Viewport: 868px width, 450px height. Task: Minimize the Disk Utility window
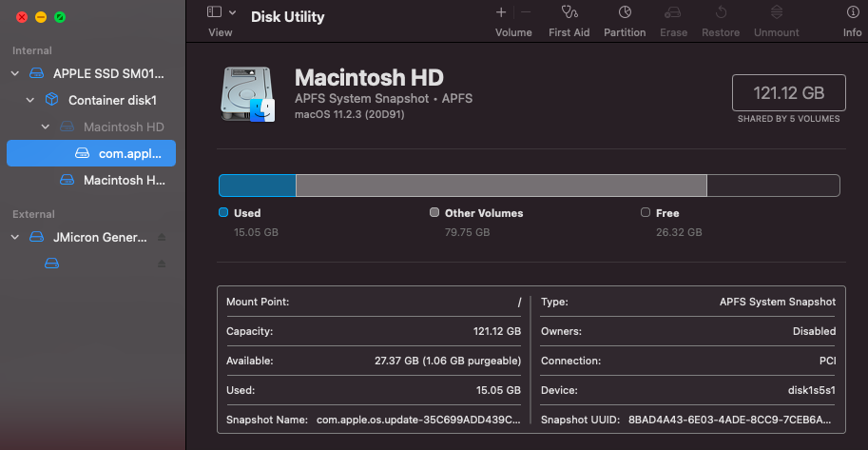(41, 17)
